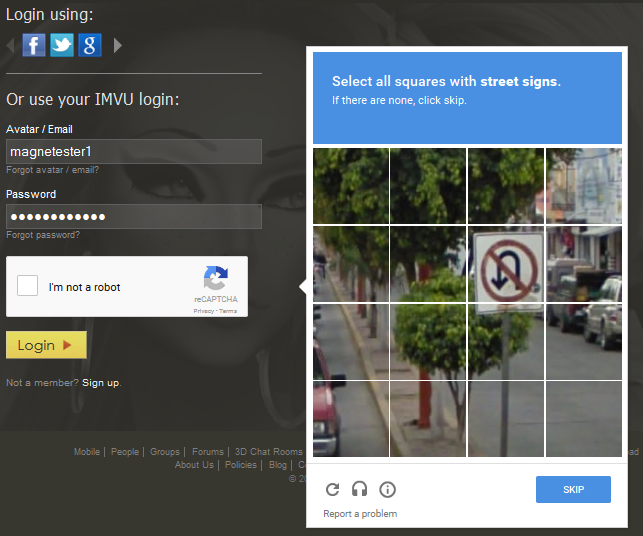
Task: Click the Report a problem link
Action: click(x=360, y=514)
